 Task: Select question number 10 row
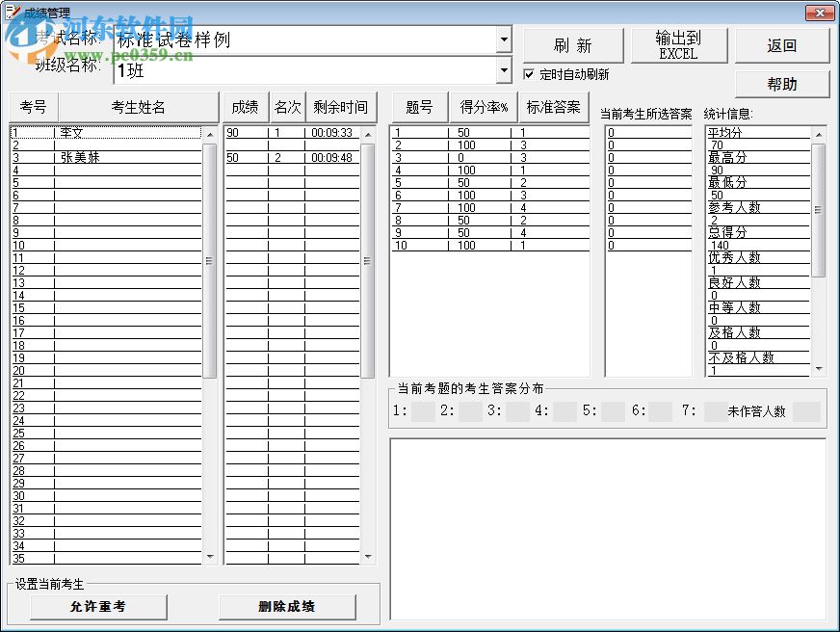pos(489,246)
